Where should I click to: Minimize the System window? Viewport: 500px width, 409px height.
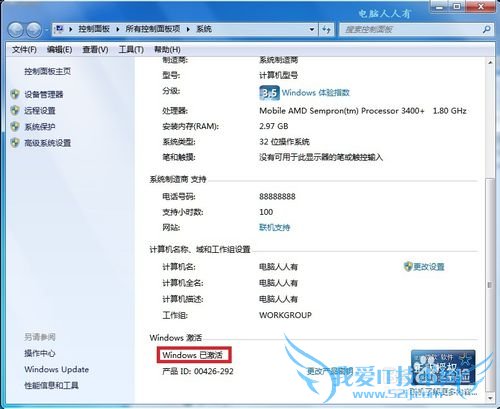click(439, 7)
